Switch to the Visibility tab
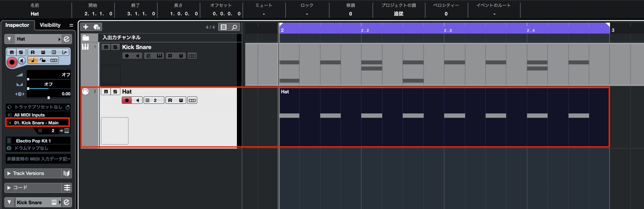The height and width of the screenshot is (209, 644). 50,25
